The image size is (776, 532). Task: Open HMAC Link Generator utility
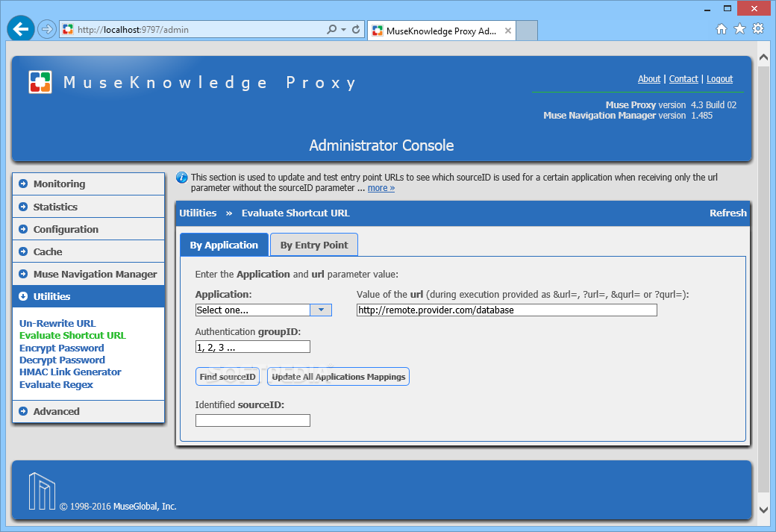tap(70, 372)
